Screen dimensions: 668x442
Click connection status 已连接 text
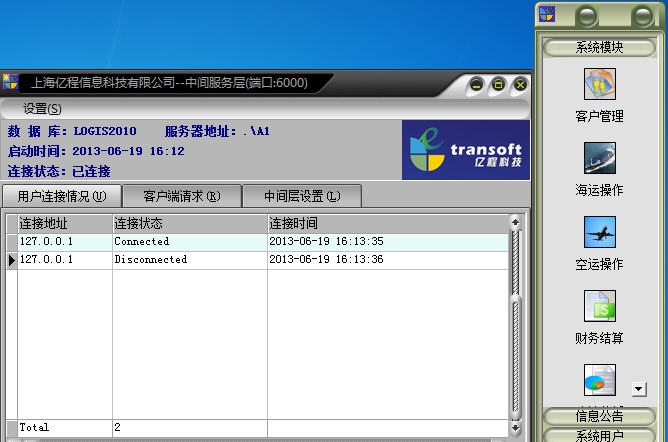click(91, 171)
